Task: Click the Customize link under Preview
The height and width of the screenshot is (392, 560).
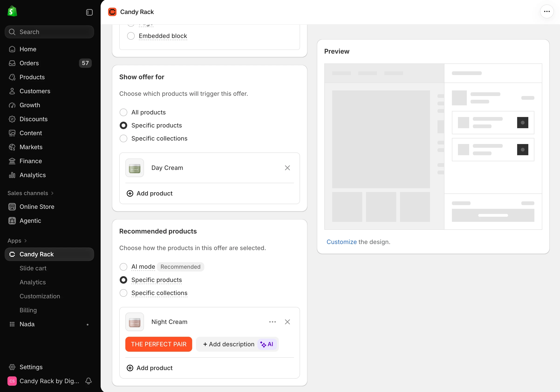Action: (x=341, y=242)
